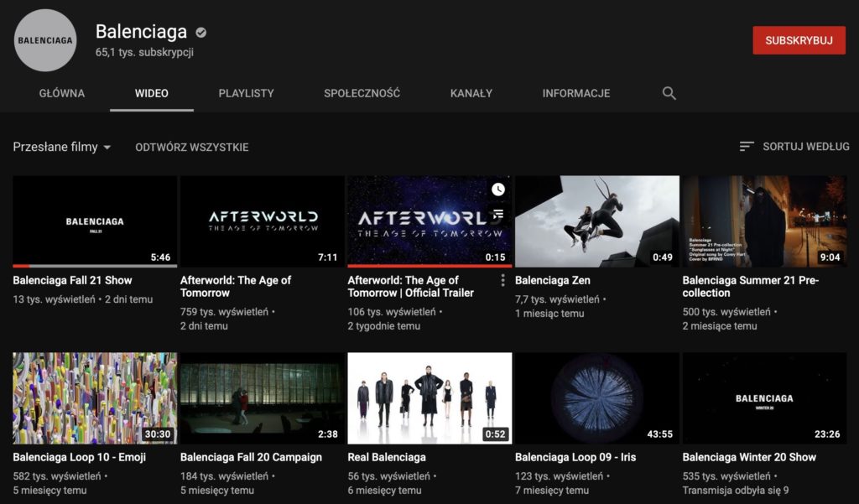This screenshot has width=859, height=504.
Task: Click the 184 tys. wyświetleń view count
Action: pyautogui.click(x=225, y=476)
